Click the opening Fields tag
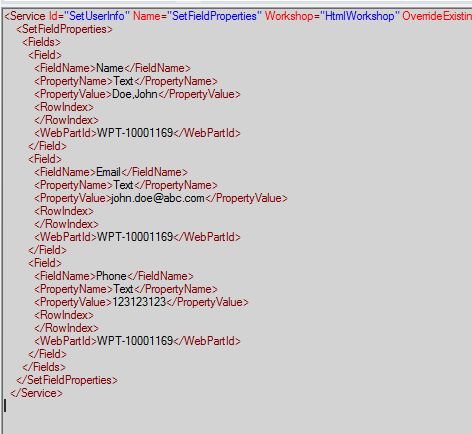This screenshot has height=434, width=472. coord(41,42)
